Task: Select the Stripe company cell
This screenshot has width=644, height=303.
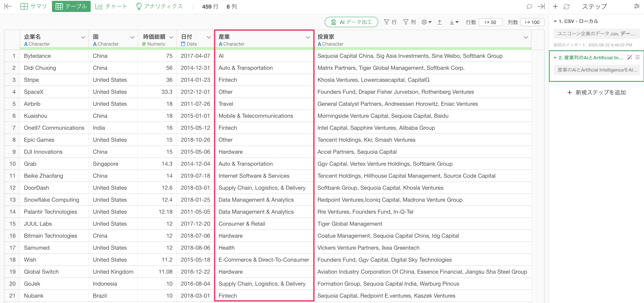Action: (x=54, y=80)
